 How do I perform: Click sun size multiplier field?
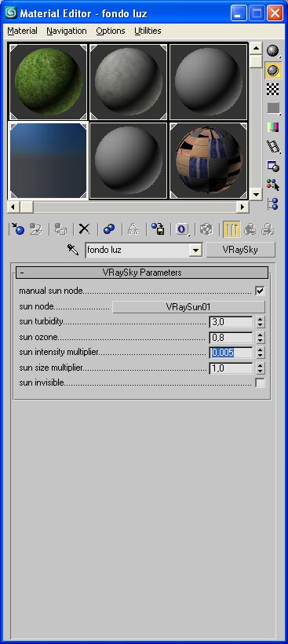pyautogui.click(x=231, y=368)
